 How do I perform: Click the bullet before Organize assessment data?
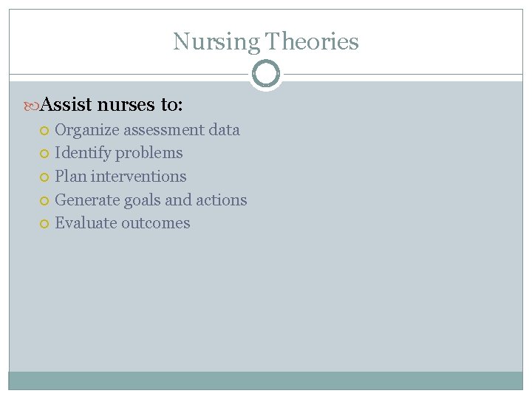click(44, 131)
